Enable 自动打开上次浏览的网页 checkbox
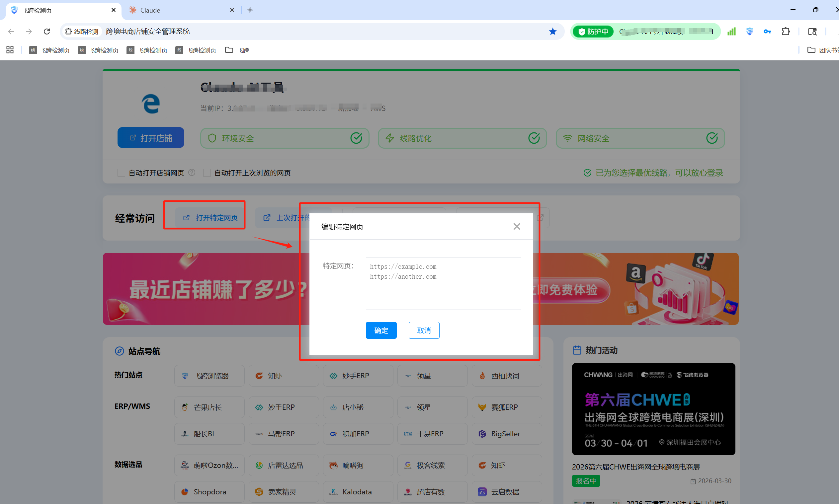The width and height of the screenshot is (839, 504). pos(207,173)
